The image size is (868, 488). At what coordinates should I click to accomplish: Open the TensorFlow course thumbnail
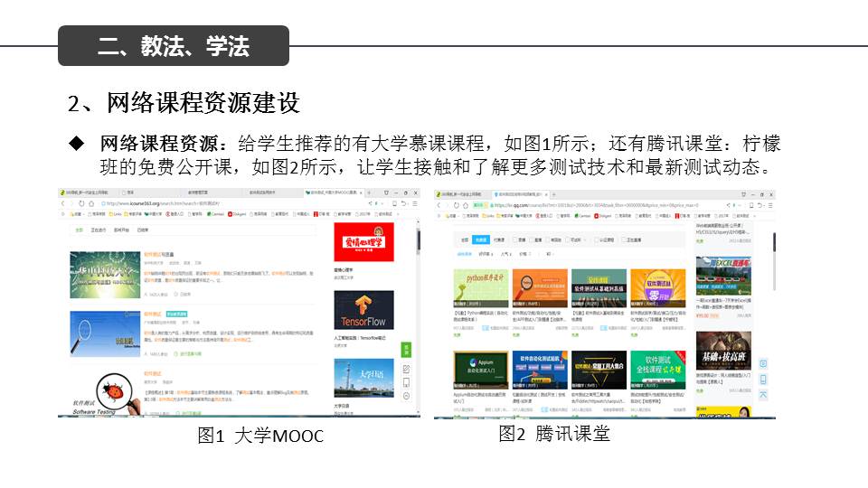click(363, 310)
